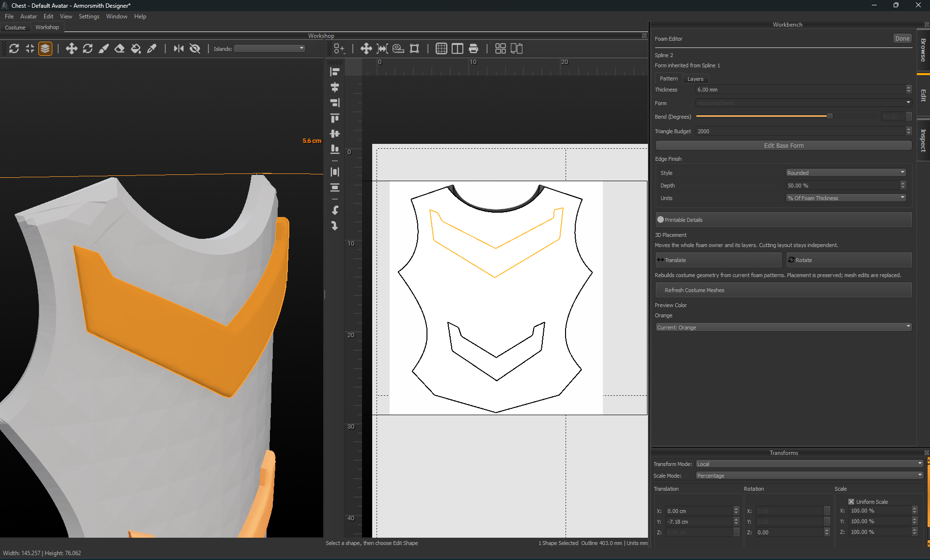Toggle the Printable Details switch
This screenshot has width=930, height=560.
pyautogui.click(x=661, y=219)
